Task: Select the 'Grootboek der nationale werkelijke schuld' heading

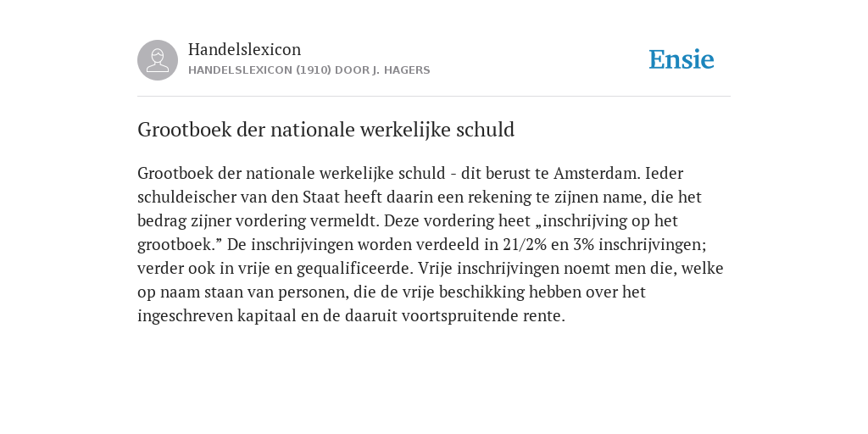Action: click(326, 130)
